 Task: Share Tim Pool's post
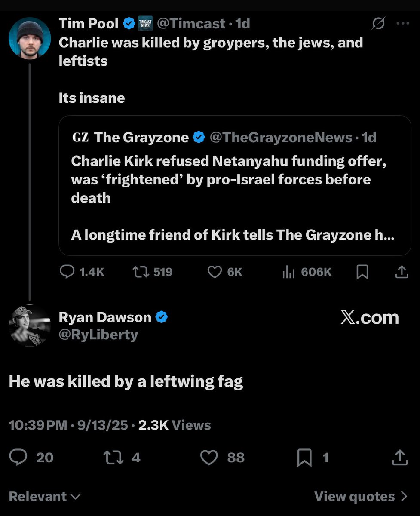click(401, 272)
